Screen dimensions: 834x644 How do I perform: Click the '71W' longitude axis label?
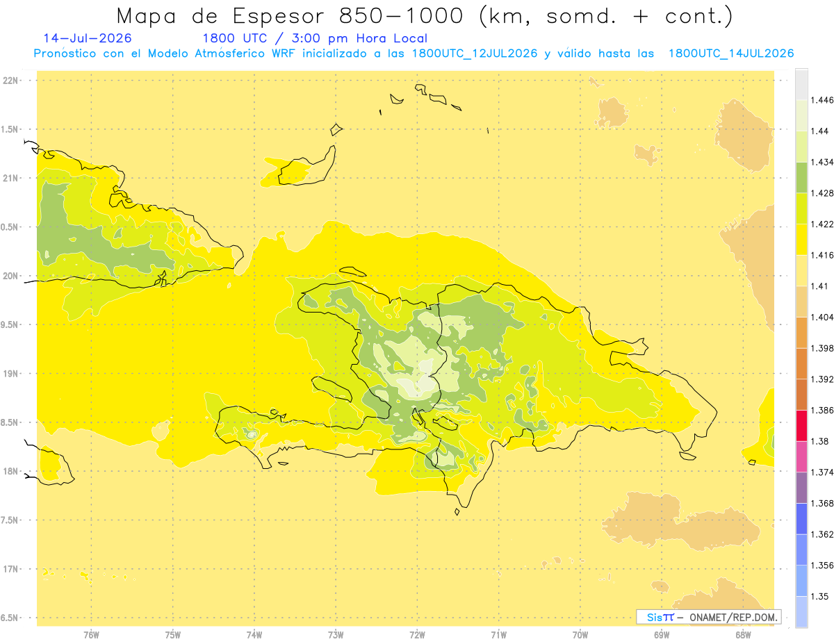click(498, 634)
